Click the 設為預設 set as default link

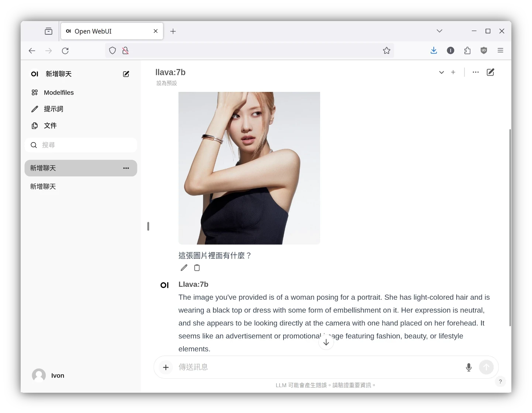tap(167, 83)
